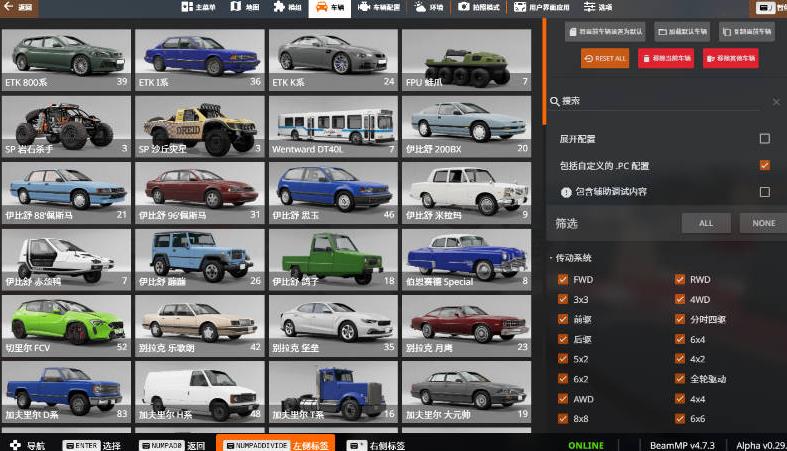This screenshot has width=787, height=451.
Task: Click the left tab hint (左侧标签)
Action: [x=276, y=444]
